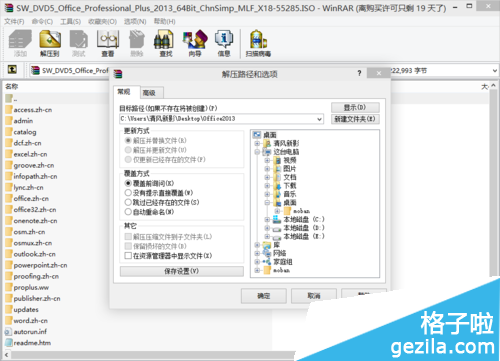Click the 取消 (Cancel) button
500x361 pixels.
[x=314, y=296]
